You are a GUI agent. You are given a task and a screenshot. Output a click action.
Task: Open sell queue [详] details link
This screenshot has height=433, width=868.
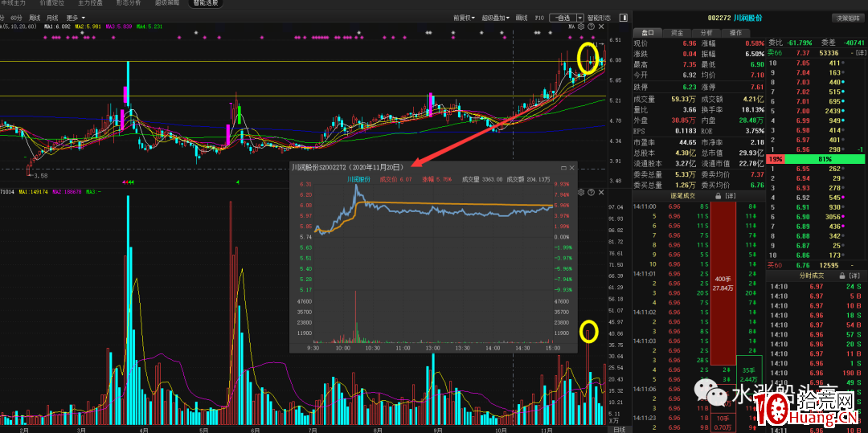coord(860,53)
